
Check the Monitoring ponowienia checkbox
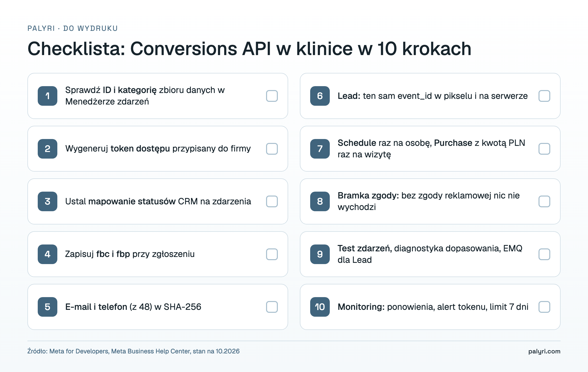pos(544,307)
